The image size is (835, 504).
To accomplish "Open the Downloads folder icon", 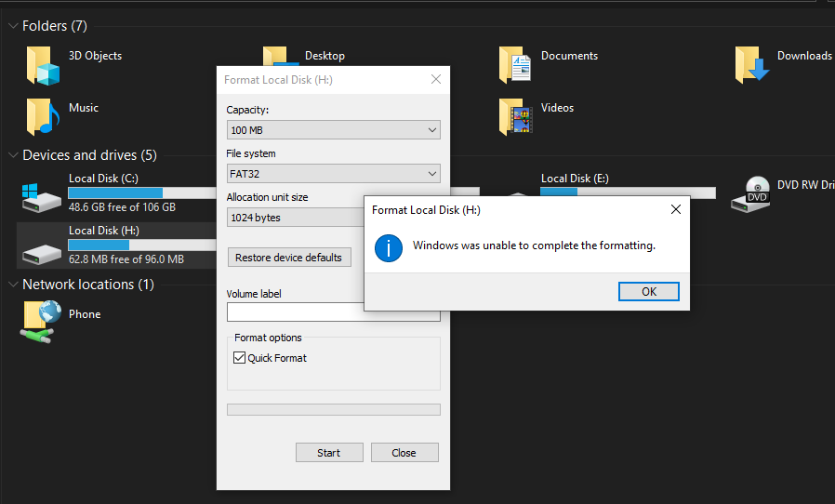I will pos(751,65).
